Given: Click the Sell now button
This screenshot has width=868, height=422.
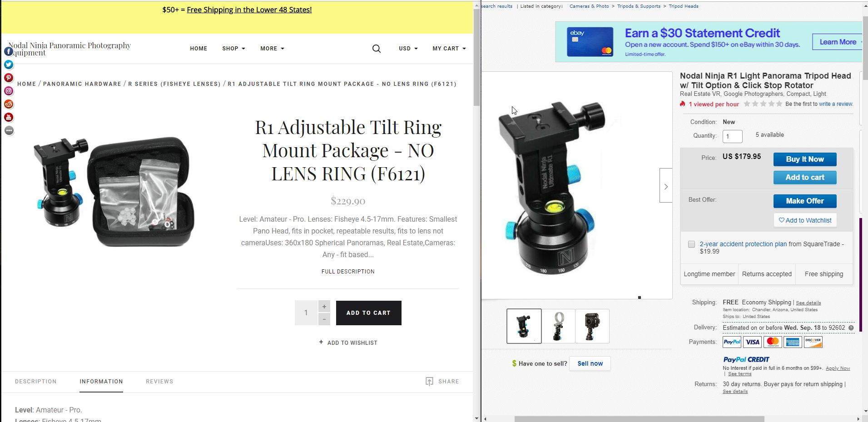Looking at the screenshot, I should 590,363.
